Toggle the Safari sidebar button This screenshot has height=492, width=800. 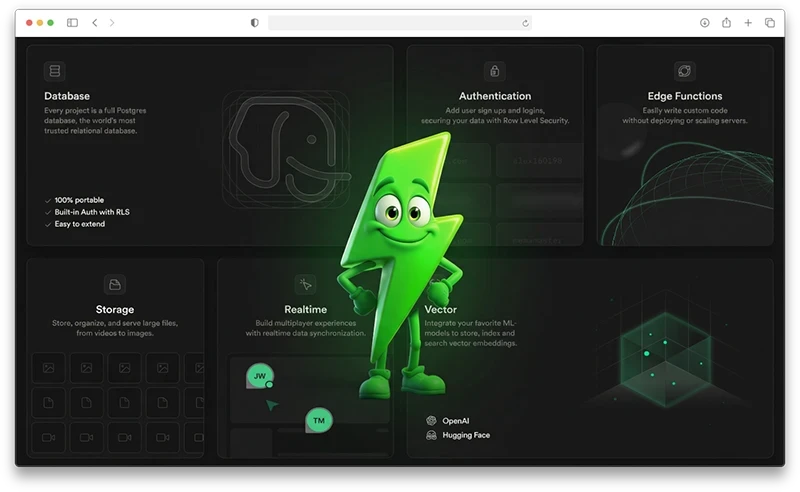click(x=72, y=23)
